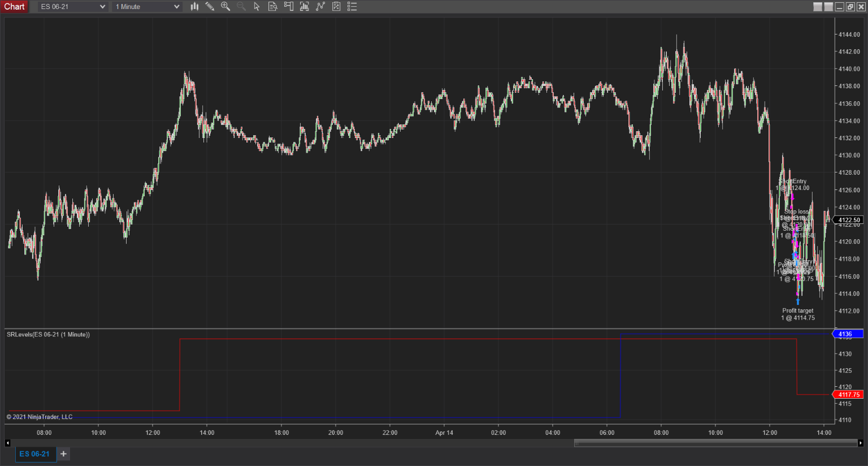This screenshot has width=868, height=466.
Task: Click the 06:00 time axis label
Action: pos(607,433)
